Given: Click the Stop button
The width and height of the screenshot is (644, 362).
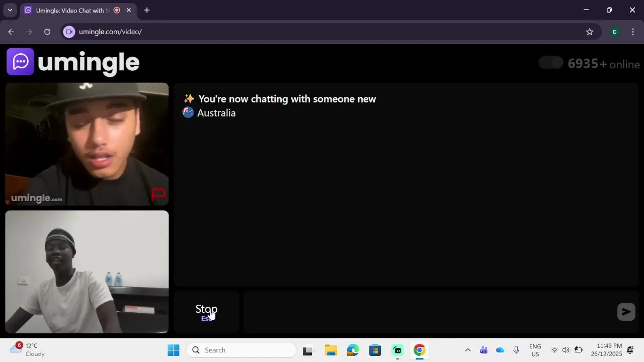Looking at the screenshot, I should tap(206, 312).
